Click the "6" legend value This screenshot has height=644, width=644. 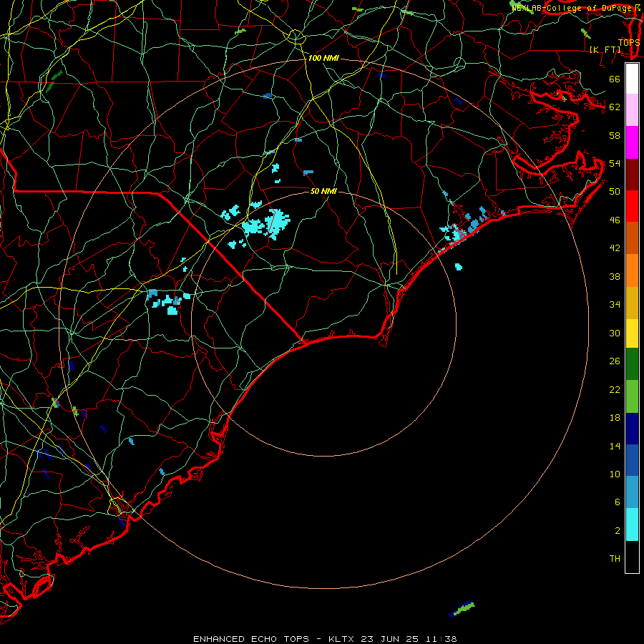click(617, 502)
